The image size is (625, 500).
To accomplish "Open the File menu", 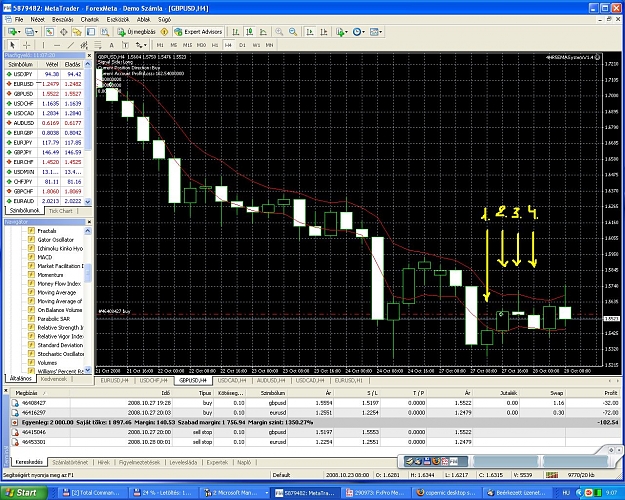I will [x=19, y=19].
